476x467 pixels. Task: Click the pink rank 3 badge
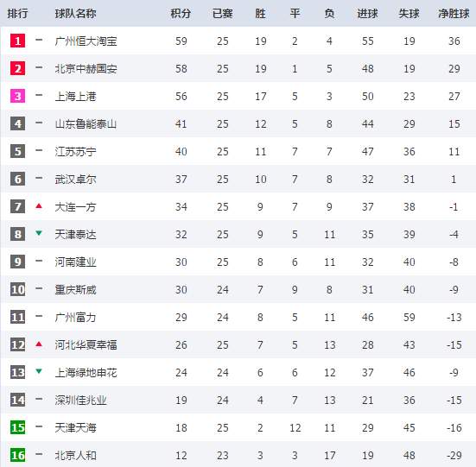(17, 96)
